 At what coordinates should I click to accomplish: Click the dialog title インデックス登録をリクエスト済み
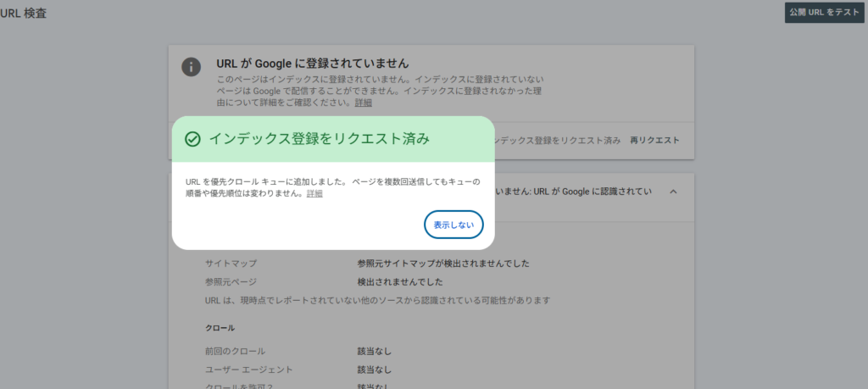point(319,139)
